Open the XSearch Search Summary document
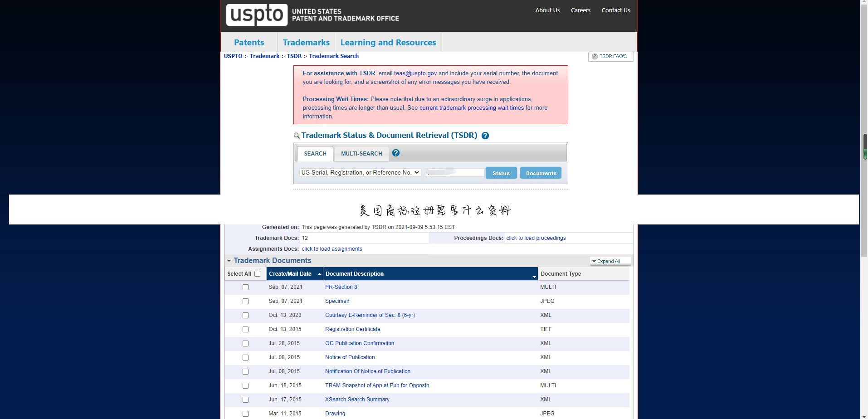 (x=357, y=400)
